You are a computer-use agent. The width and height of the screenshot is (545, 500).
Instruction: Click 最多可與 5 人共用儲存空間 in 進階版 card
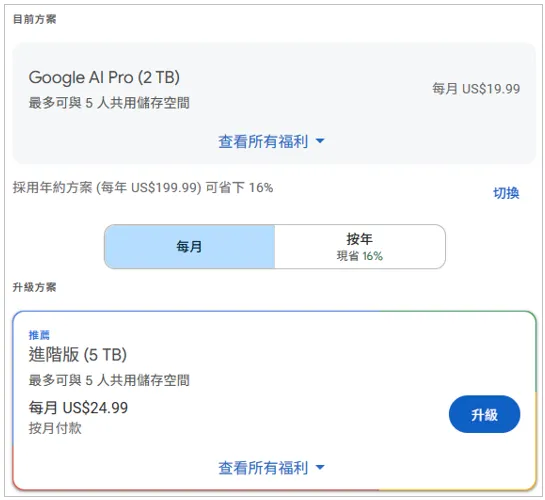109,380
